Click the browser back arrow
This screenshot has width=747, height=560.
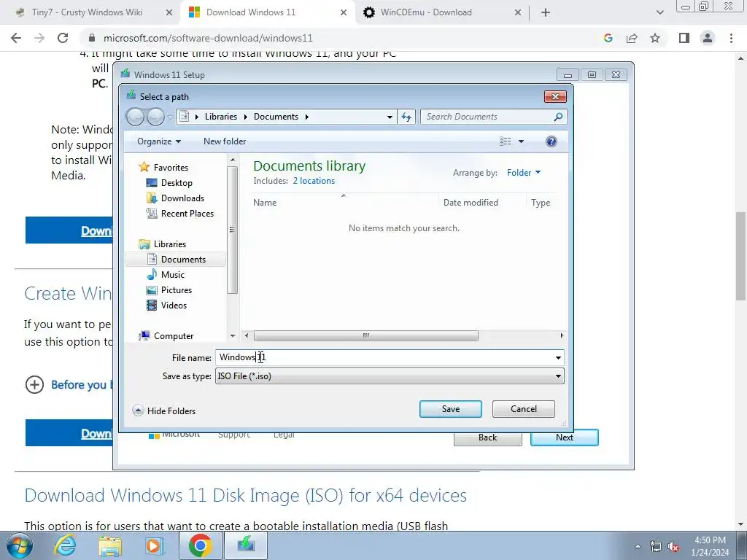pyautogui.click(x=16, y=38)
